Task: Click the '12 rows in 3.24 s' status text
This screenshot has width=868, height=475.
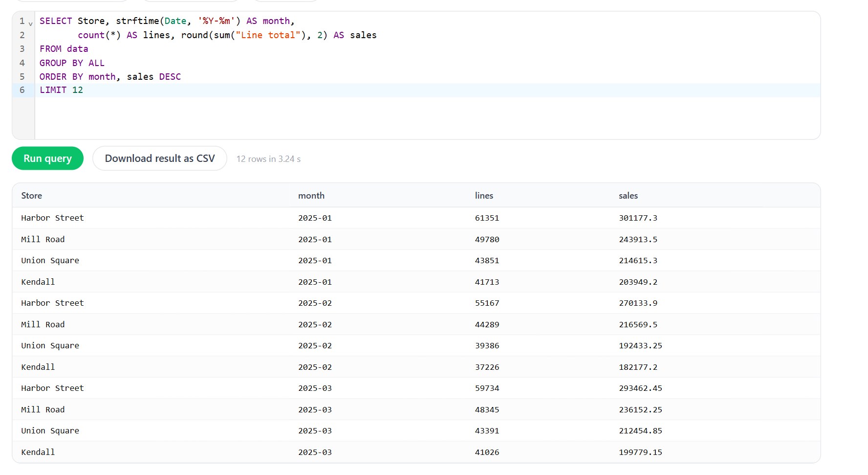Action: pyautogui.click(x=268, y=159)
